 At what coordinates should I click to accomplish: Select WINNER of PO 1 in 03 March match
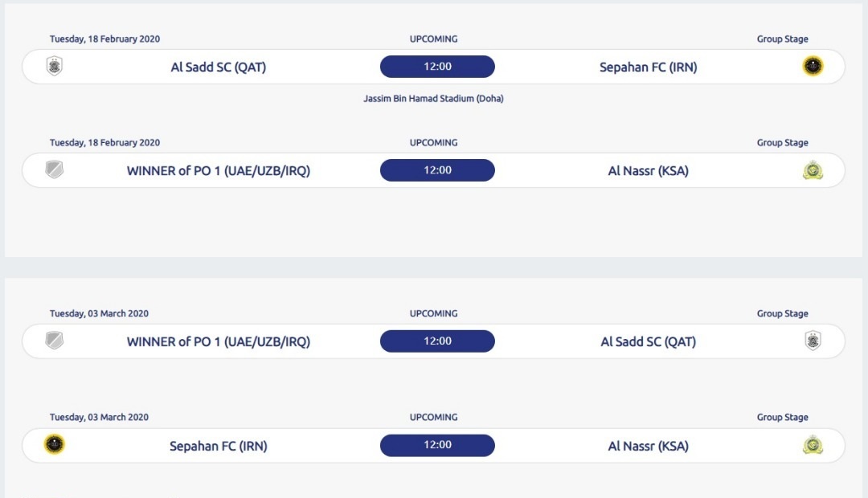point(219,342)
